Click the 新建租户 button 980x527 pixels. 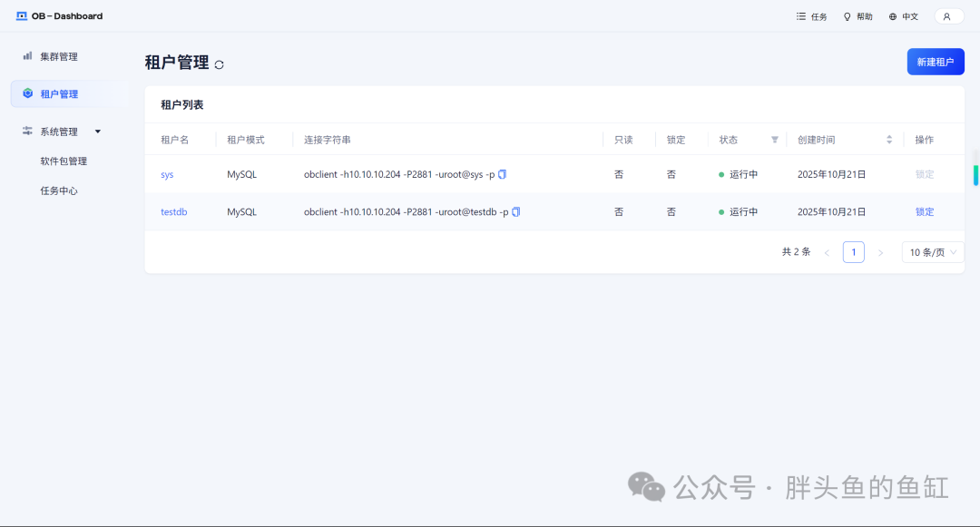coord(936,62)
